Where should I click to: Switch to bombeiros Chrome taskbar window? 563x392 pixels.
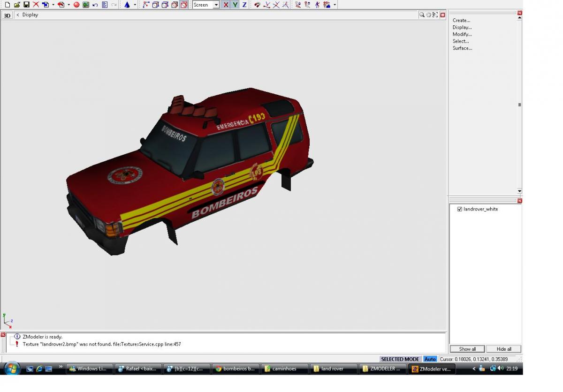click(x=236, y=369)
